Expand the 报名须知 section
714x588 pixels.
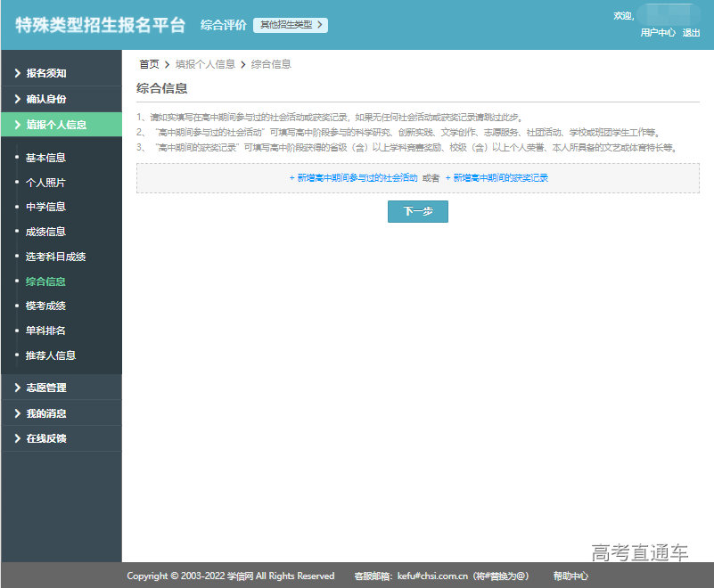point(45,72)
